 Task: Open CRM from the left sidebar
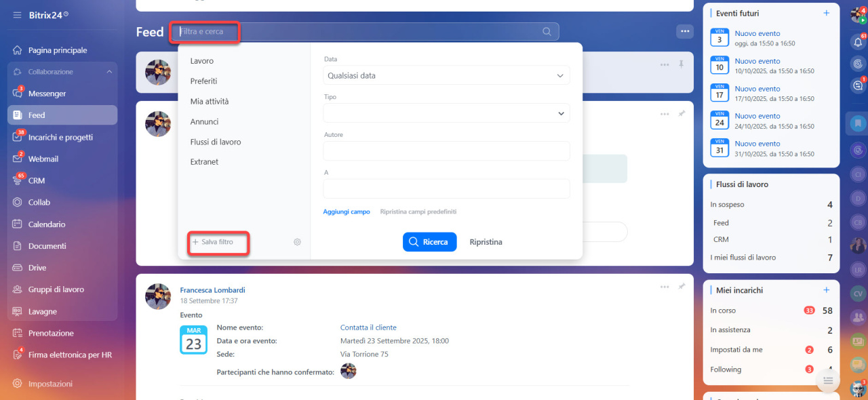pos(37,181)
